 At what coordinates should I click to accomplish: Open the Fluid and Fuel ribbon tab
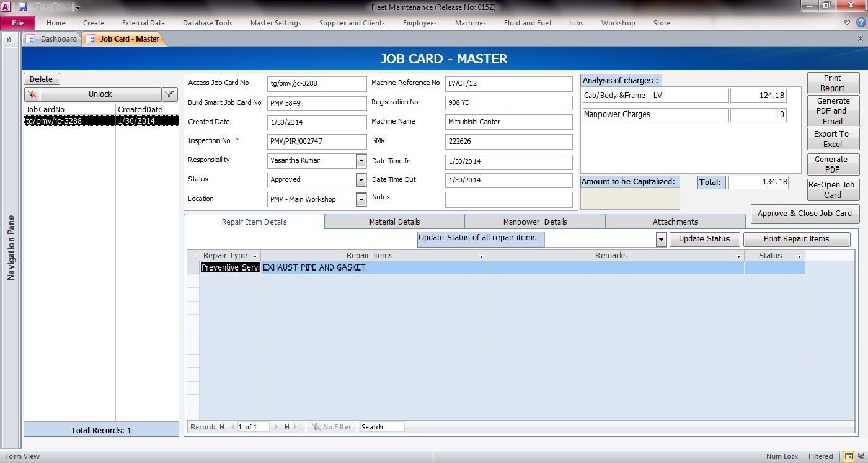pos(528,23)
